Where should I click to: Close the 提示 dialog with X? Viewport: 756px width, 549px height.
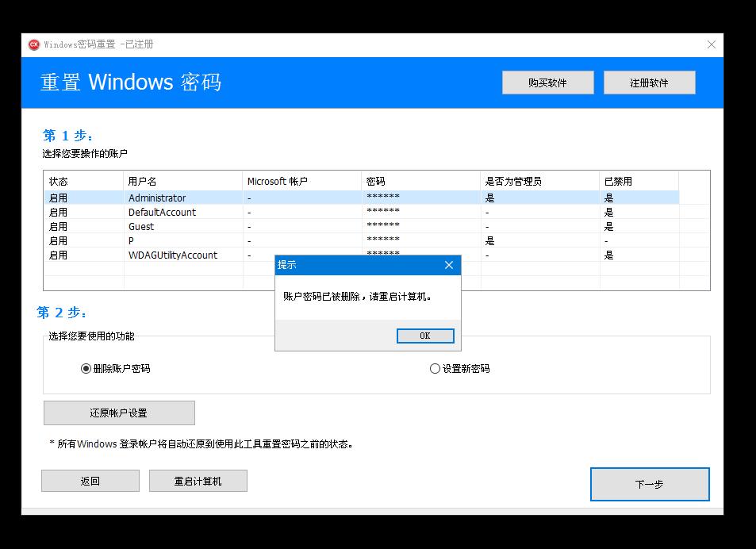[x=449, y=265]
